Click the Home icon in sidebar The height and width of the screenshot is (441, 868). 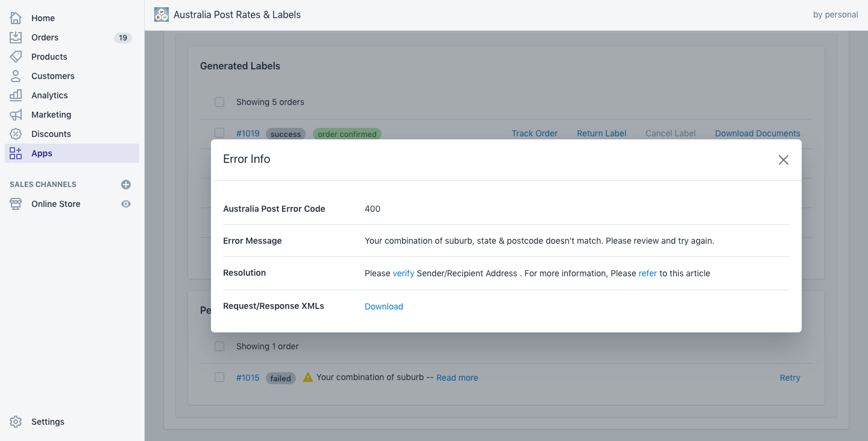click(16, 18)
